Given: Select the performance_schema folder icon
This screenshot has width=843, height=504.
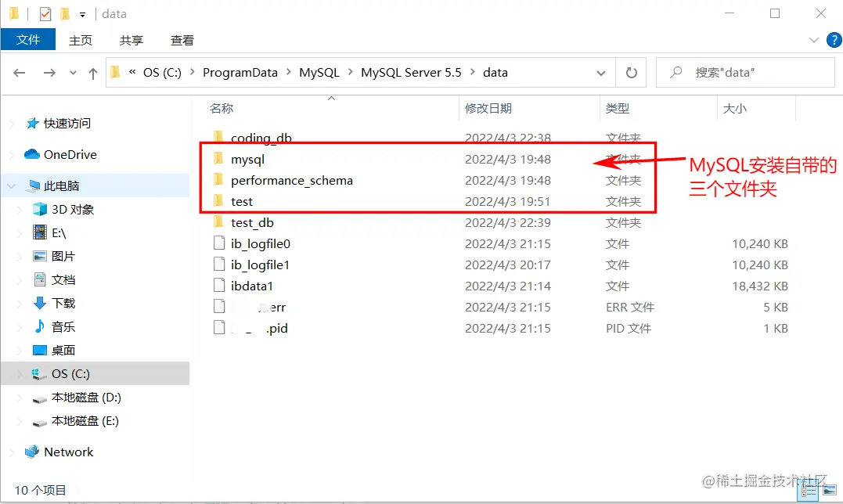Looking at the screenshot, I should (218, 179).
